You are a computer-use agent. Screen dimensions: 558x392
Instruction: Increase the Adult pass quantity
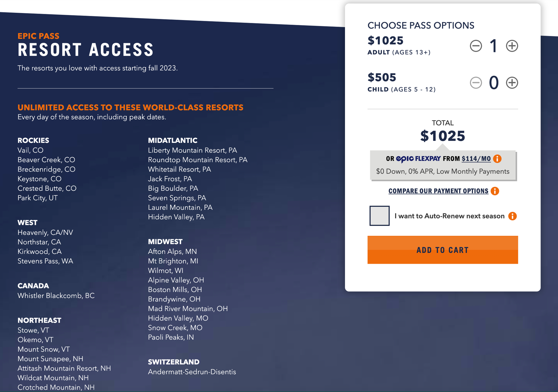[512, 46]
